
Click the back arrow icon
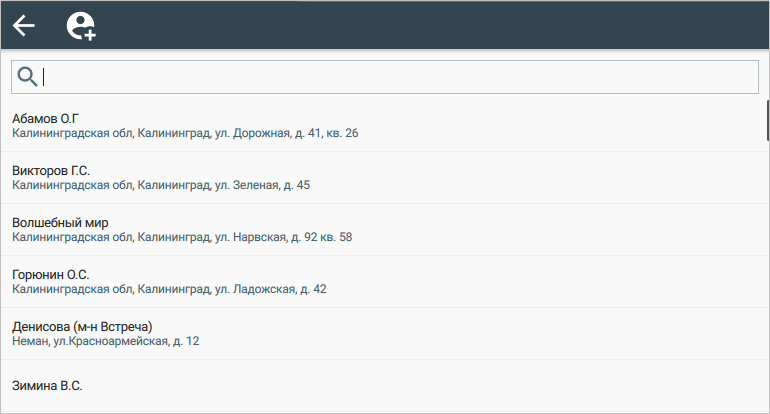pos(23,26)
